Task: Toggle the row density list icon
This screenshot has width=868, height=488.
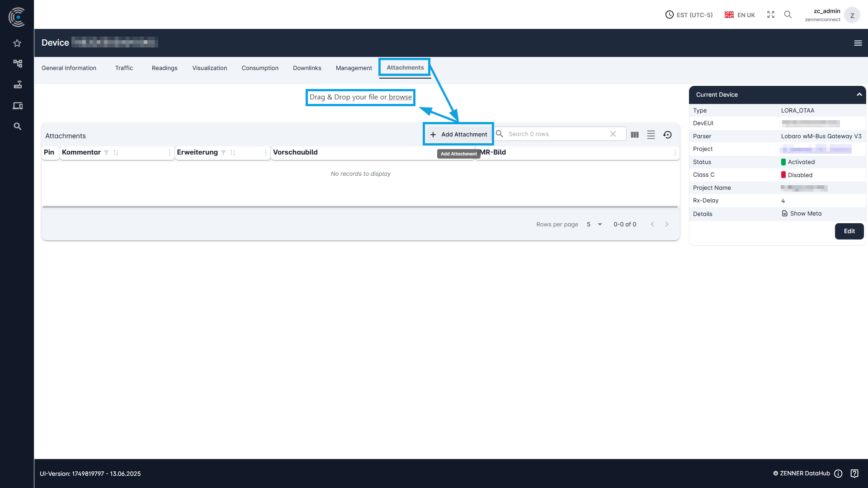Action: click(651, 134)
